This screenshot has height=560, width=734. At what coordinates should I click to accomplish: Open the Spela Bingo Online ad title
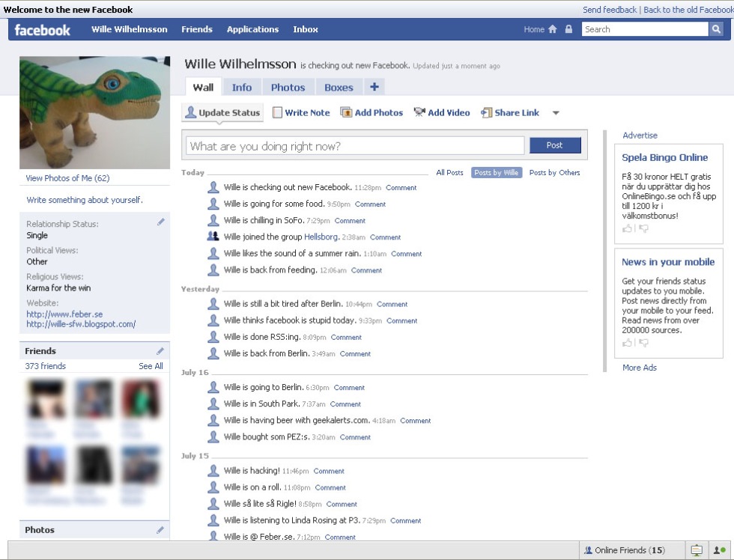click(x=665, y=157)
